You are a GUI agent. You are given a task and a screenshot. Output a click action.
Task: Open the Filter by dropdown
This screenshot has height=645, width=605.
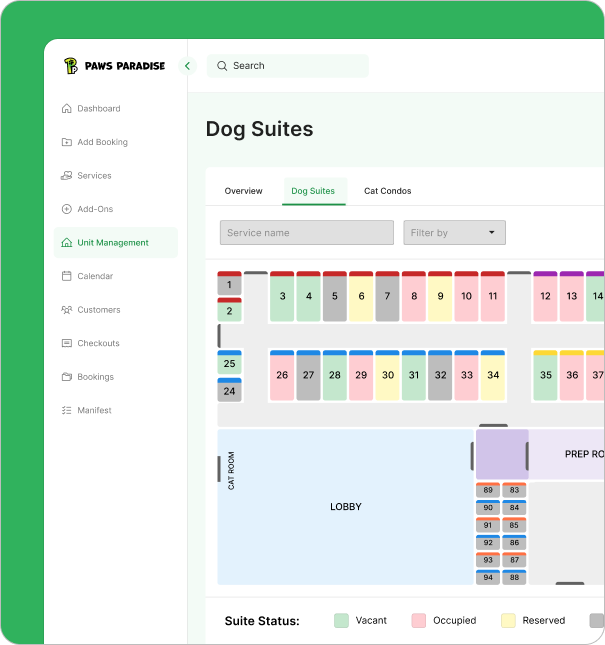tap(454, 233)
